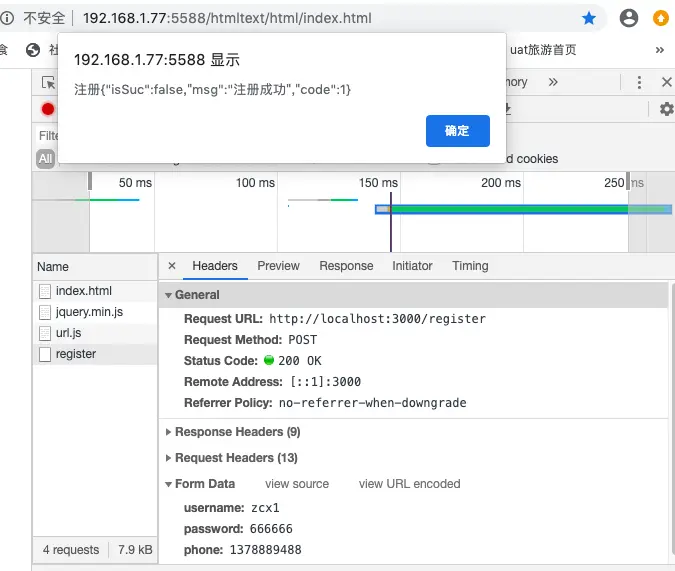
Task: Click the jquery.min.js file icon
Action: (x=45, y=312)
